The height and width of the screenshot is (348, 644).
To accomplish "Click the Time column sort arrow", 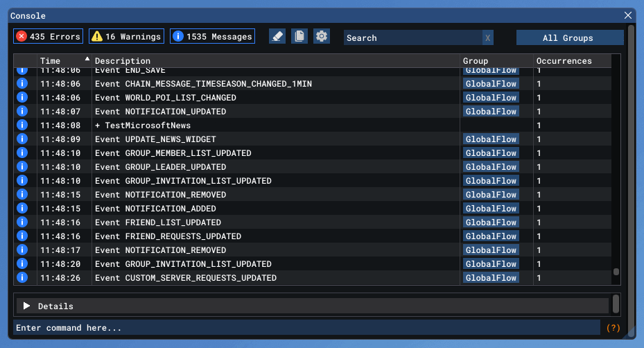I will point(87,59).
